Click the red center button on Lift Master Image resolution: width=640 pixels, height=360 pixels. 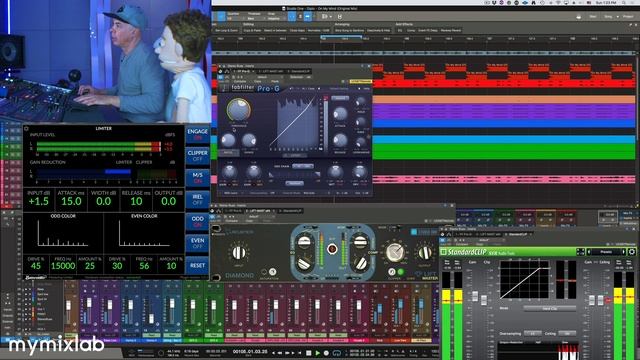[x=332, y=249]
